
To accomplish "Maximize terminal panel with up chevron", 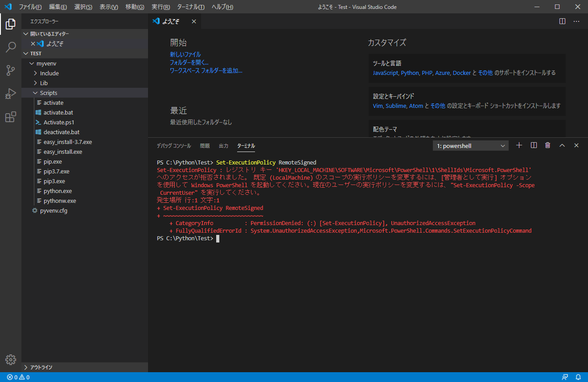I will (562, 145).
